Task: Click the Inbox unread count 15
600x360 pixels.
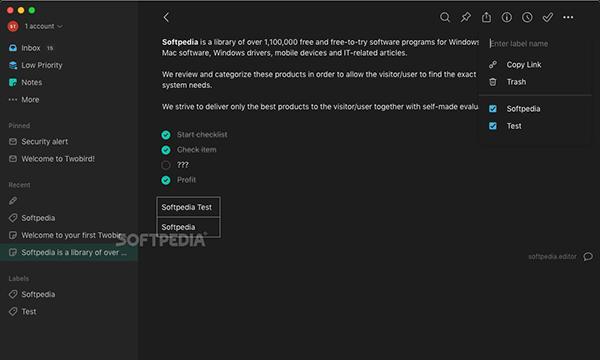Action: pyautogui.click(x=50, y=48)
